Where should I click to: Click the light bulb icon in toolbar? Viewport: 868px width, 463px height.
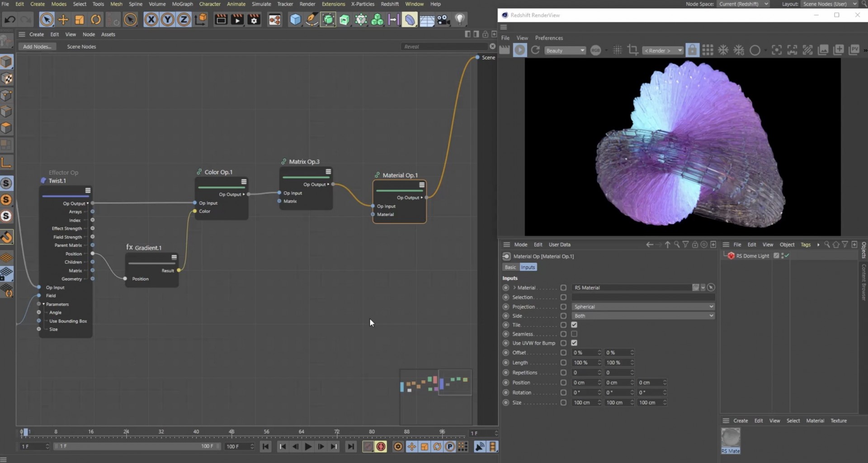click(x=460, y=19)
